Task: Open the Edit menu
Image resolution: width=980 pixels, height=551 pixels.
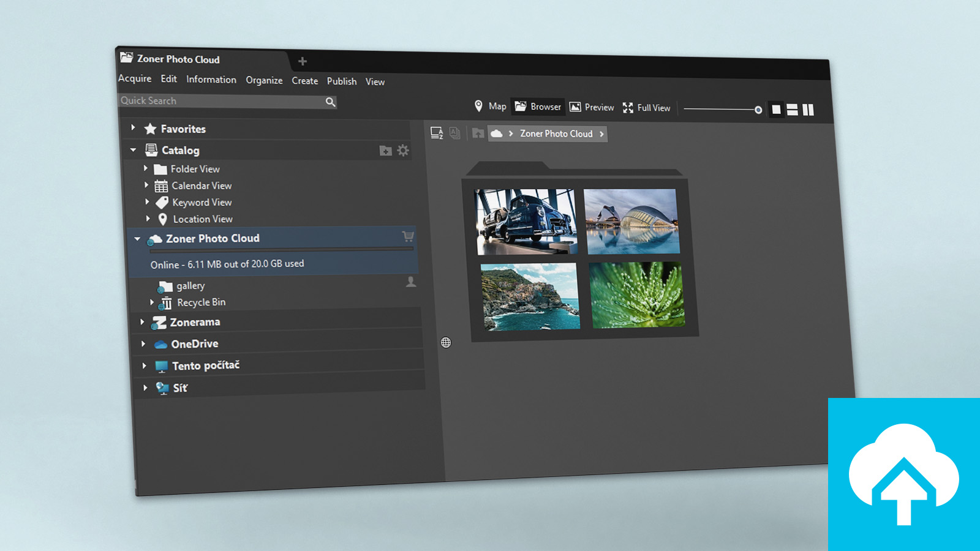Action: coord(169,79)
